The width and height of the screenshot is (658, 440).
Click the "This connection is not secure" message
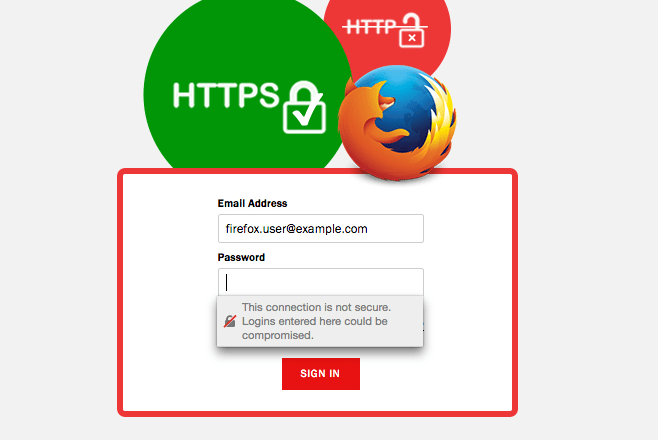[316, 307]
